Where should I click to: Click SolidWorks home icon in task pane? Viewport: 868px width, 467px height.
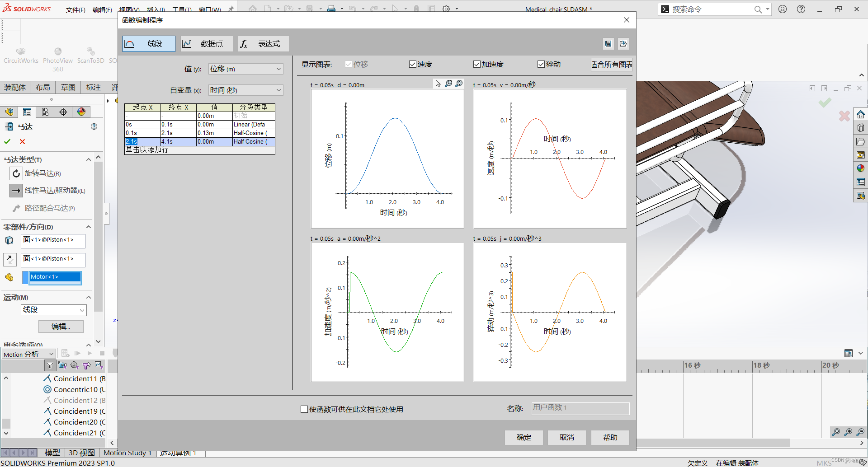tap(861, 114)
